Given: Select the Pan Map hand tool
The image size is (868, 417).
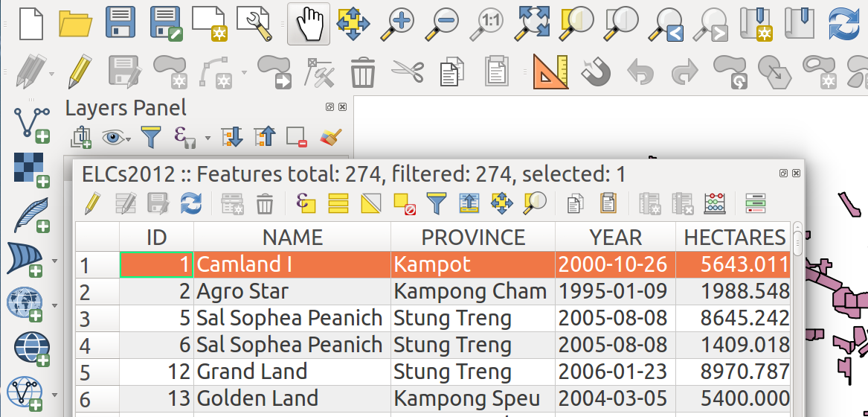Looking at the screenshot, I should tap(309, 23).
